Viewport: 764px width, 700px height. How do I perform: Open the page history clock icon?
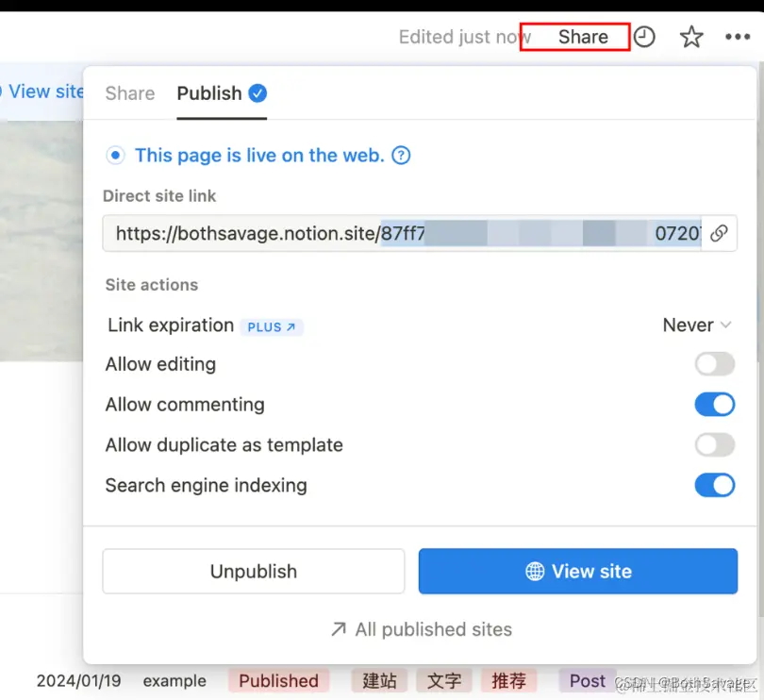point(643,37)
